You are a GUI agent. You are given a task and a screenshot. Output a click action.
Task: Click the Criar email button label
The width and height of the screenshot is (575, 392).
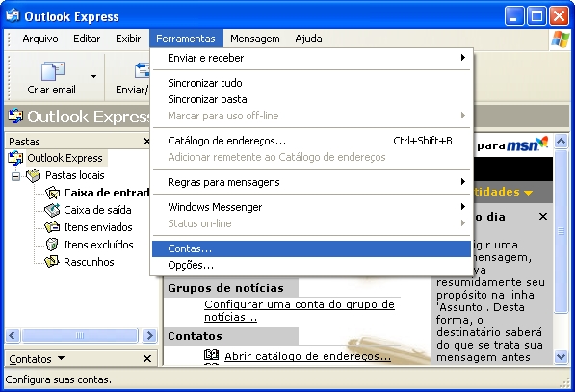point(51,90)
